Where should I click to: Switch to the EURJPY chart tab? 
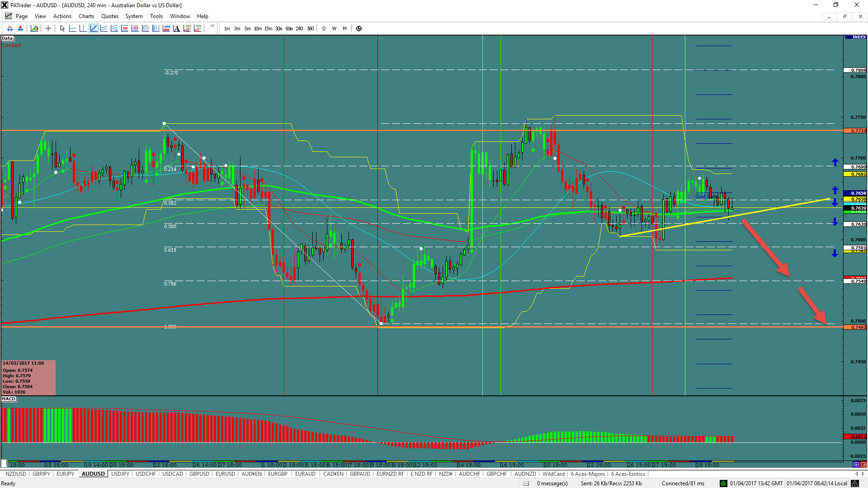point(65,474)
